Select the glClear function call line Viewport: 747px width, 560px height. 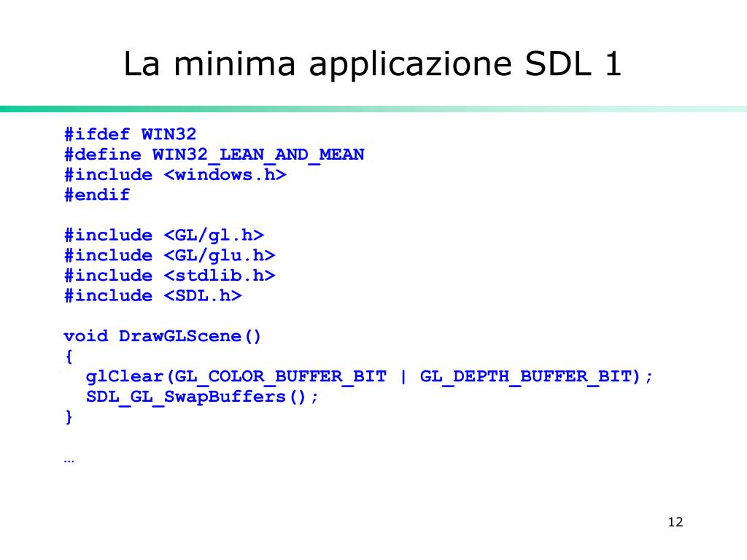369,377
